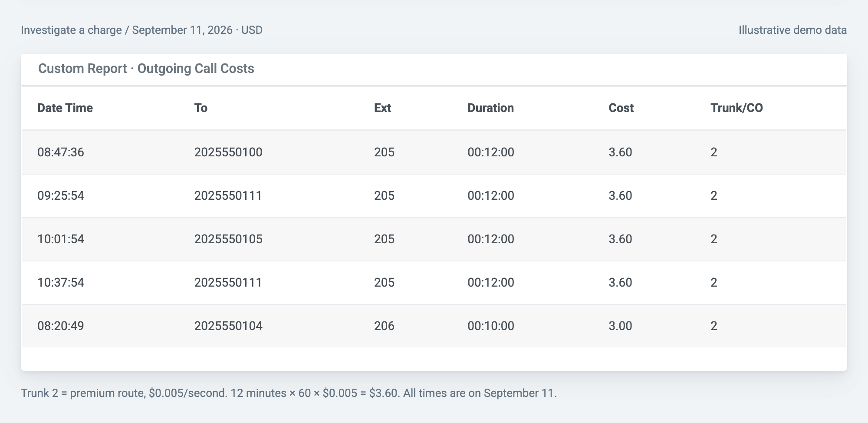Click the Date Time column header

tap(65, 108)
